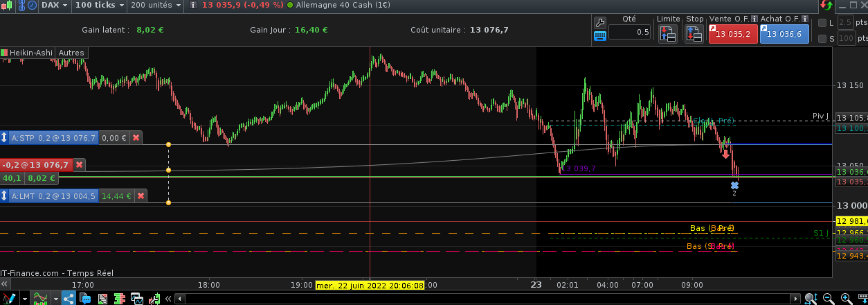The height and width of the screenshot is (305, 868).
Task: Cancel the A:LMT limit order with red X
Action: (x=141, y=196)
